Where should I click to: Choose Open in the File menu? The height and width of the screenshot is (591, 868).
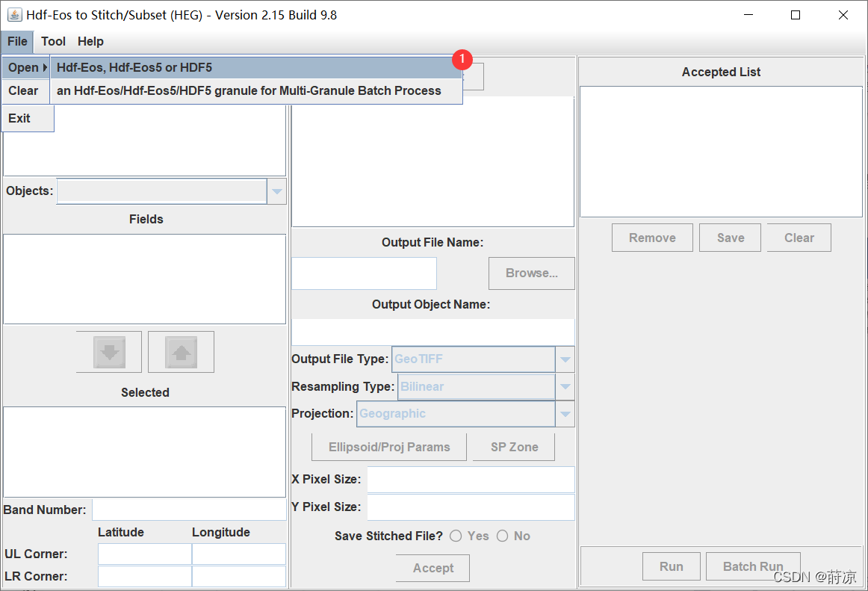point(26,67)
